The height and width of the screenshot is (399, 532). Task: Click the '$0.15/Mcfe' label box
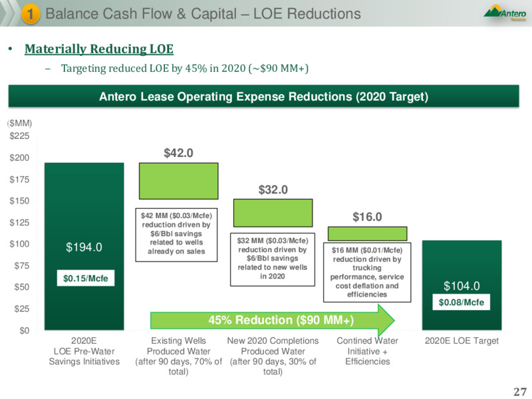(x=86, y=278)
